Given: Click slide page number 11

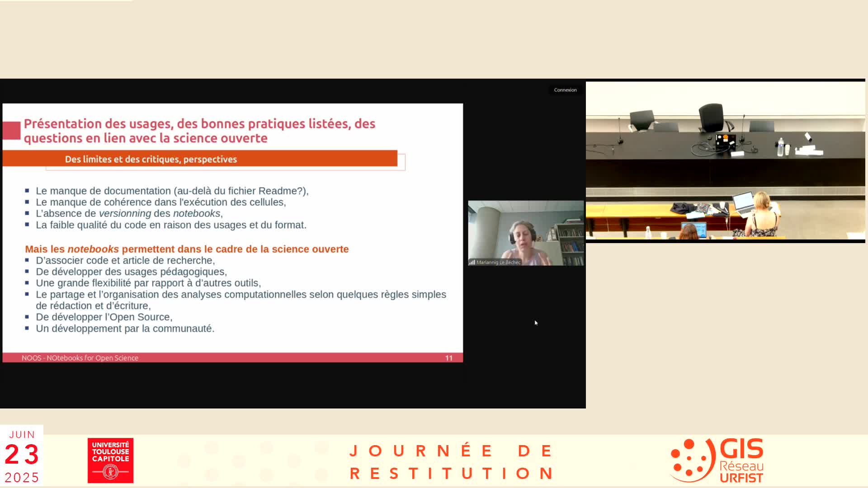Looking at the screenshot, I should (448, 358).
